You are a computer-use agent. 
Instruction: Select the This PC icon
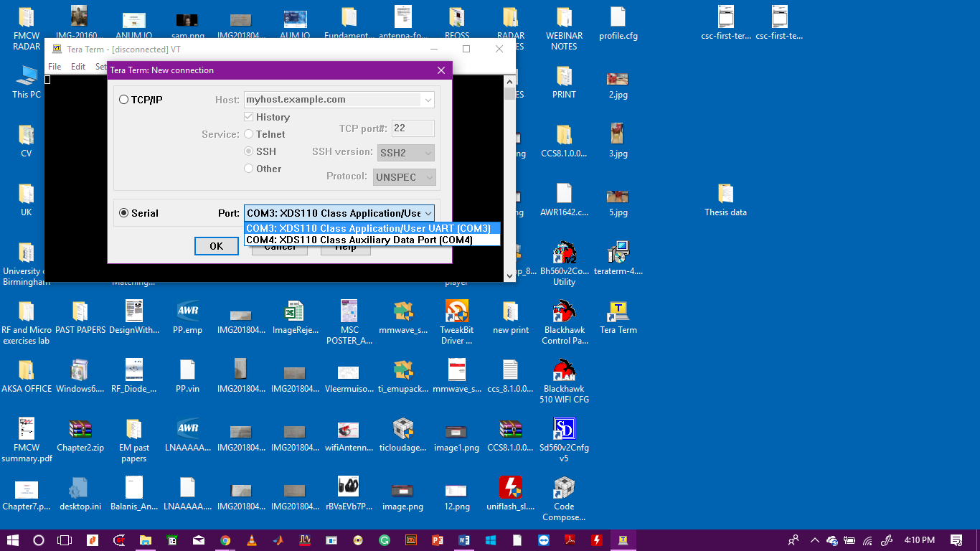(x=27, y=82)
